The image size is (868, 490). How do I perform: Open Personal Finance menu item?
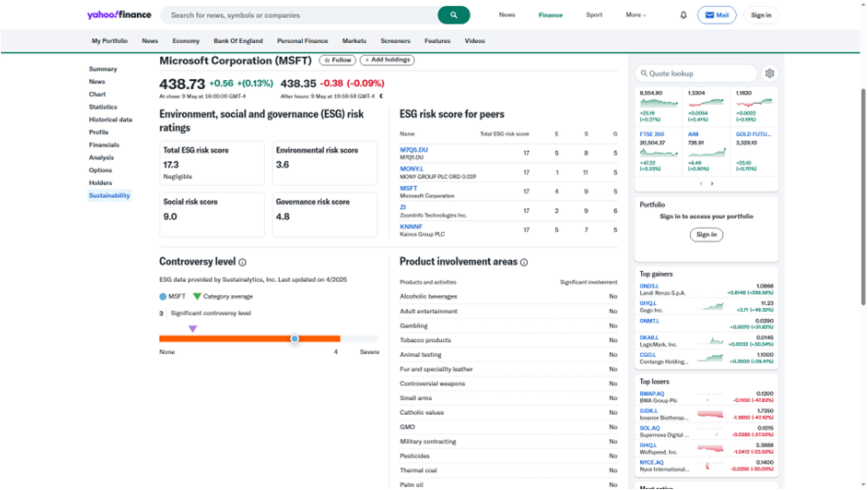302,41
